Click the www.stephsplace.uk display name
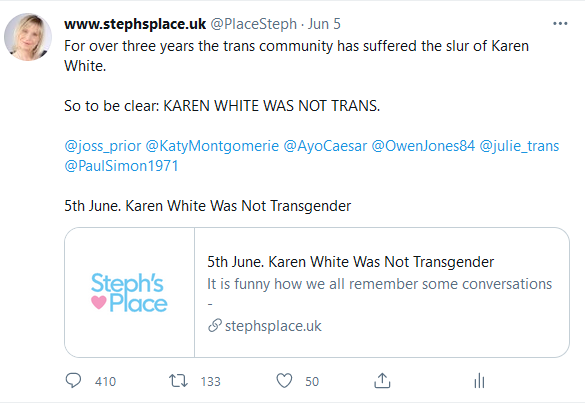 135,24
